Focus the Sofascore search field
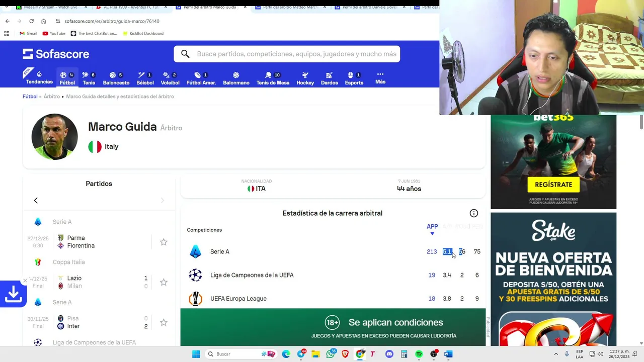Viewport: 644px width, 362px height. tap(287, 54)
